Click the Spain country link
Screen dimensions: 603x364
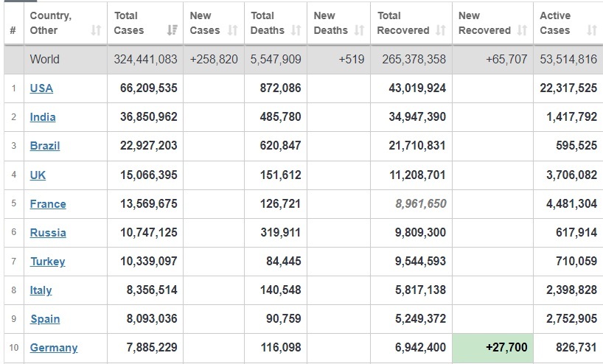point(45,319)
